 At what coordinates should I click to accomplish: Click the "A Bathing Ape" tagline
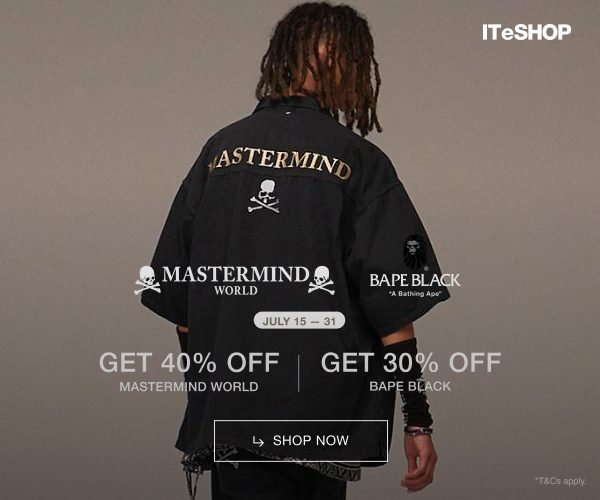[x=415, y=294]
